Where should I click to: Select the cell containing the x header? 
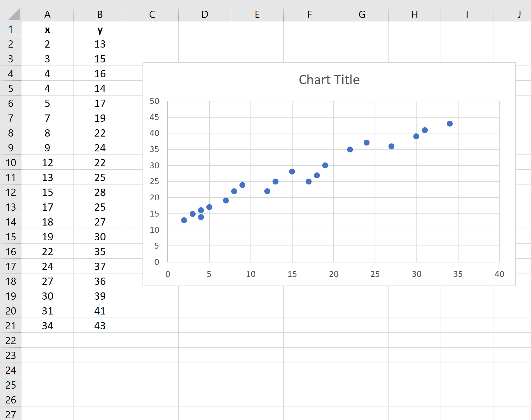48,29
